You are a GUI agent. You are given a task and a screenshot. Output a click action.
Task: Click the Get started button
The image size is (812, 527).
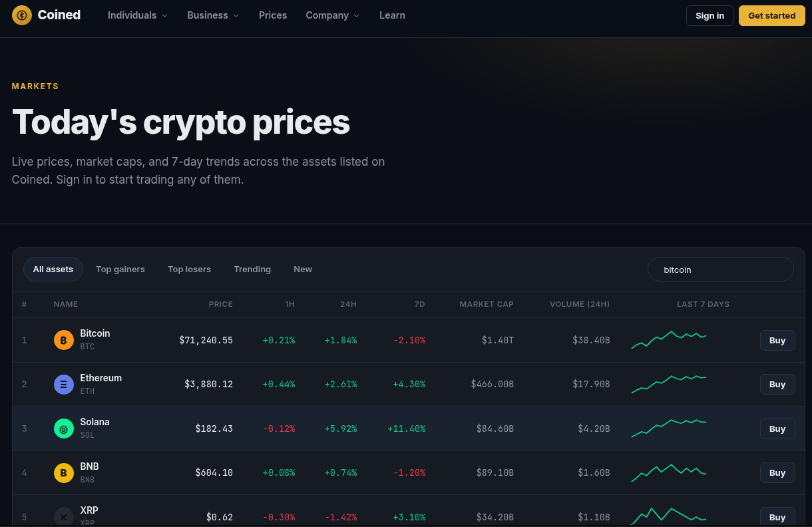(x=771, y=15)
